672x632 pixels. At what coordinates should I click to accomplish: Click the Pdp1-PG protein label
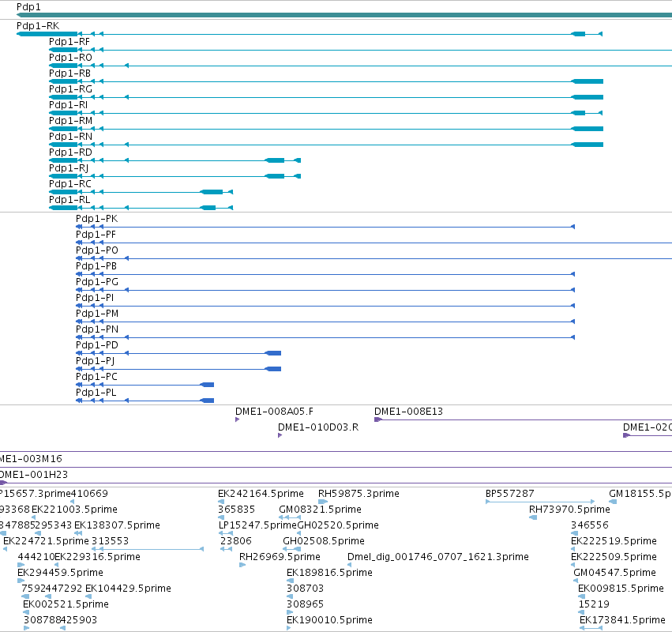97,282
